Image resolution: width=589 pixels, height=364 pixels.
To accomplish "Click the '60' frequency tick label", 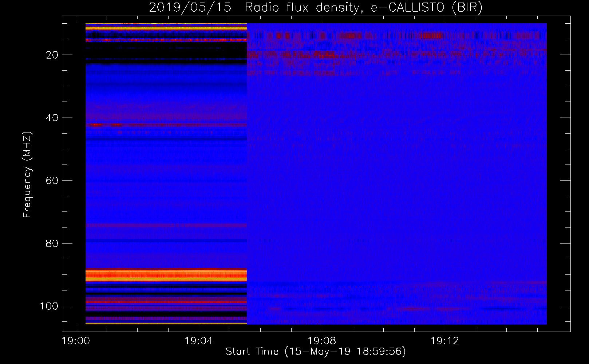I will (52, 181).
